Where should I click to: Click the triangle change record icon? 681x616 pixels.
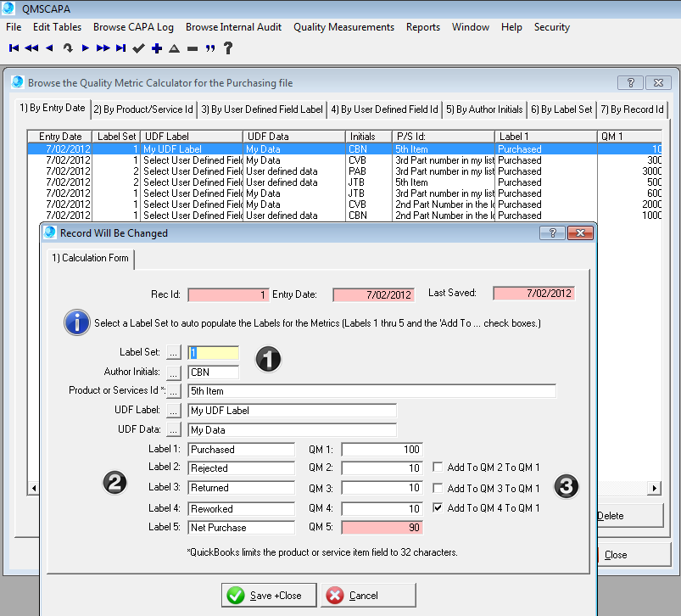[x=175, y=48]
